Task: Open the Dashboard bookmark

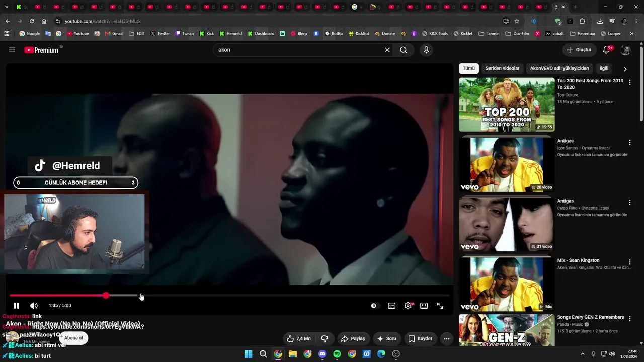Action: [x=261, y=34]
